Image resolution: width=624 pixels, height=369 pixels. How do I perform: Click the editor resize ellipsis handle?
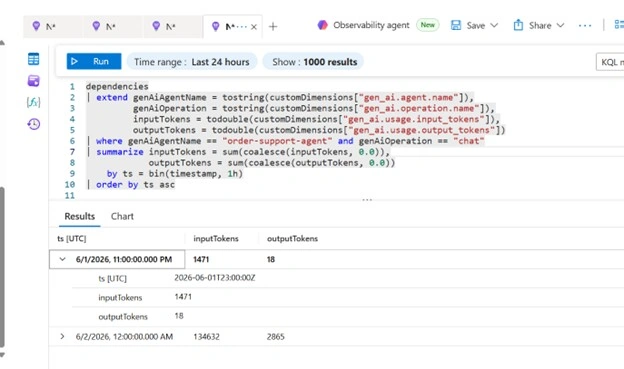pos(367,199)
